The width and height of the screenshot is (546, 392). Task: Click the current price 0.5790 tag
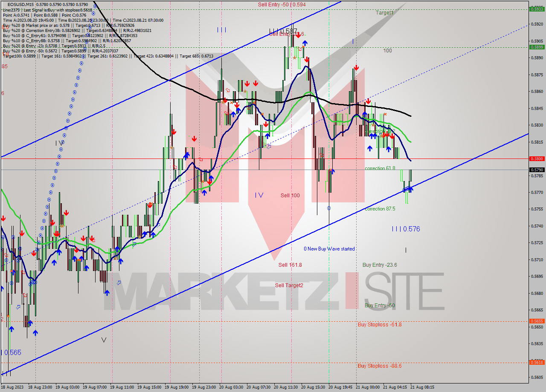[537, 170]
